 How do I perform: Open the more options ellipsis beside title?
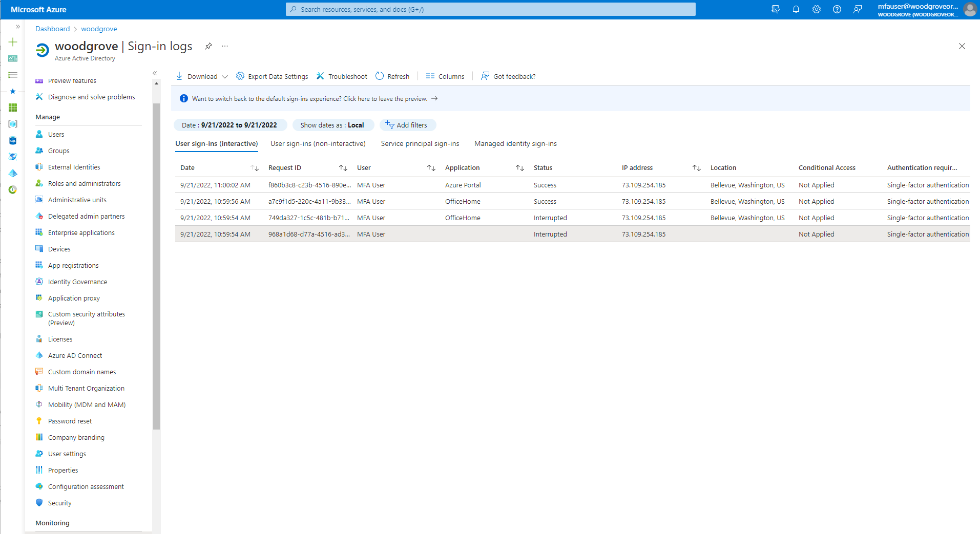[x=225, y=46]
